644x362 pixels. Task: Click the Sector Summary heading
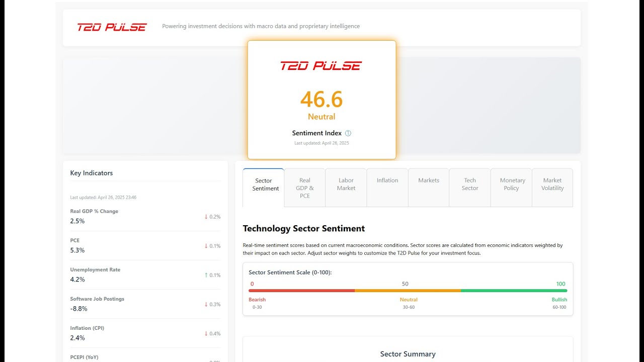[x=408, y=354]
